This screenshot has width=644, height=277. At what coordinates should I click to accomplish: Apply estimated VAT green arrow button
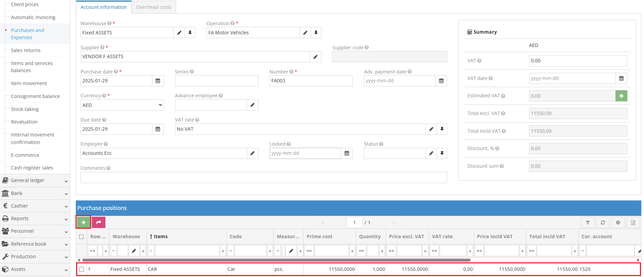pyautogui.click(x=621, y=96)
